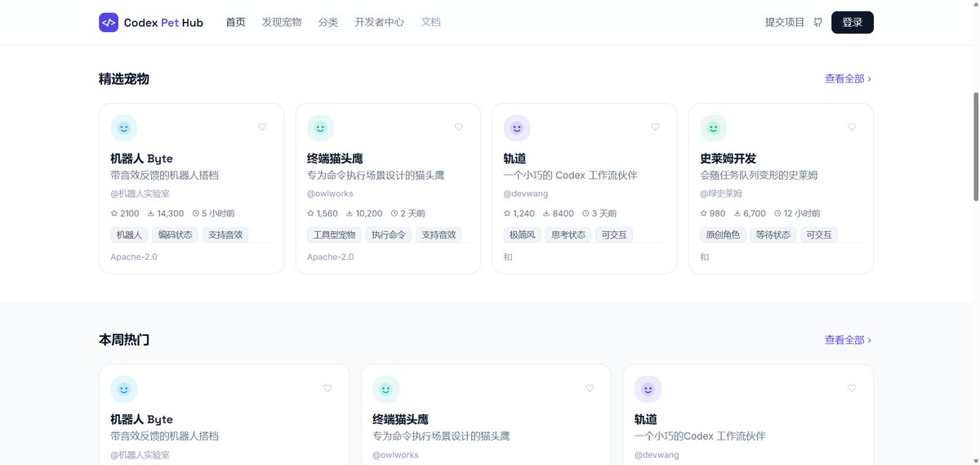
Task: Select 支持音效 tag on 机器人 Byte card
Action: [x=225, y=235]
